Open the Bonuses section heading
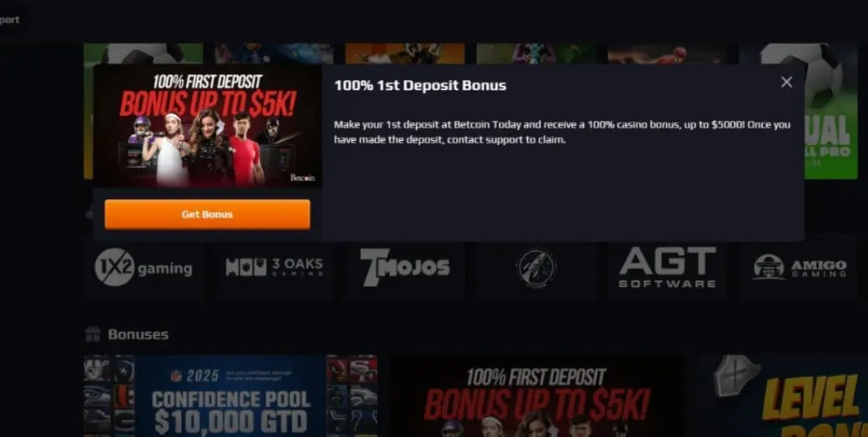Image resolution: width=868 pixels, height=437 pixels. click(x=138, y=334)
